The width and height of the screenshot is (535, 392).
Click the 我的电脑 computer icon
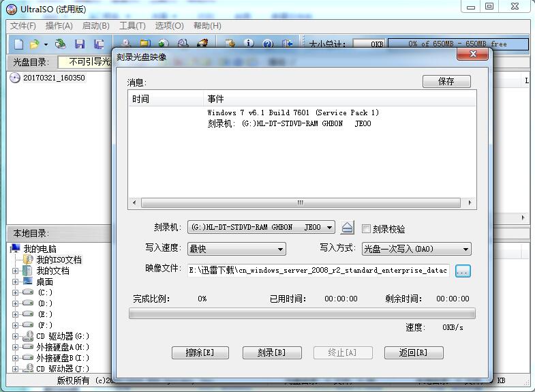(16, 248)
